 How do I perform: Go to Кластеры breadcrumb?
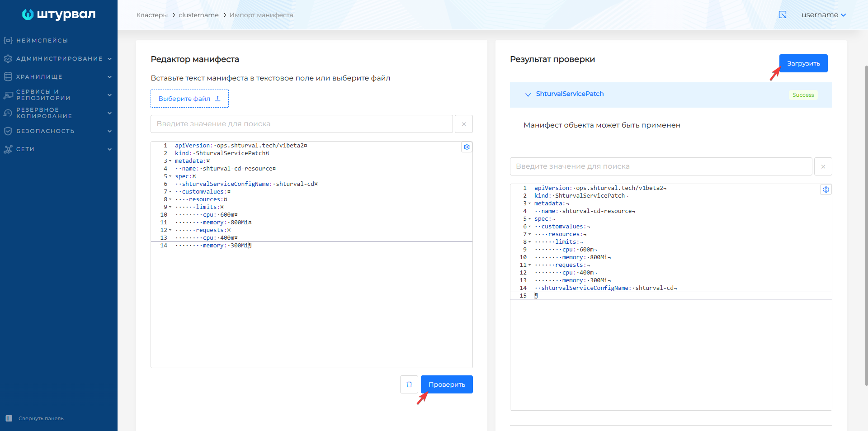point(152,15)
